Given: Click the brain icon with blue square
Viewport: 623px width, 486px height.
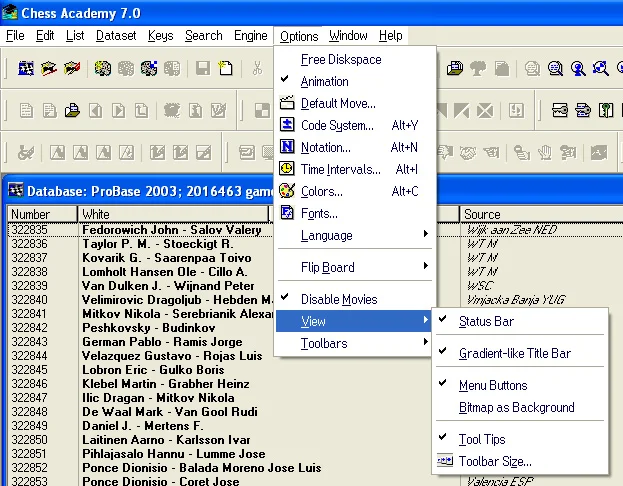Looking at the screenshot, I should coord(149,68).
